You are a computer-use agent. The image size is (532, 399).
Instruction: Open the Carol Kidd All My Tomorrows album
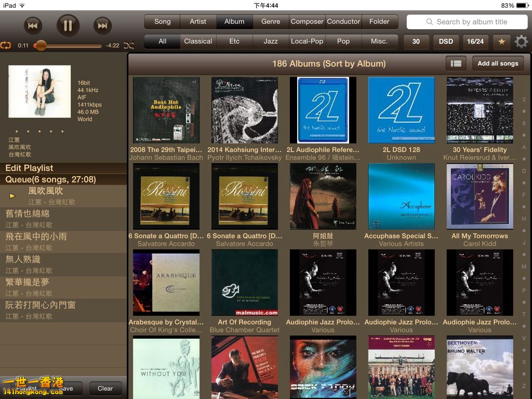(480, 197)
